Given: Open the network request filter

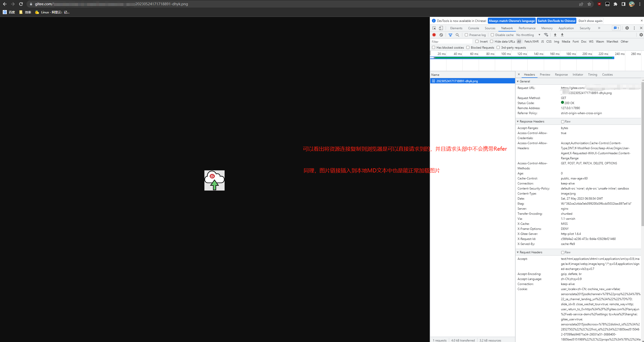Looking at the screenshot, I should (451, 35).
